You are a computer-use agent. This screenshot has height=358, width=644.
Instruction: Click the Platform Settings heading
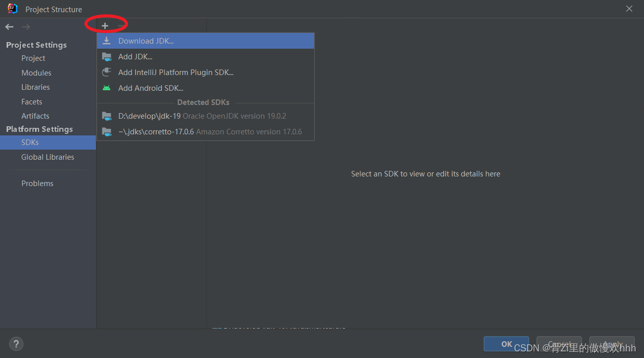40,129
